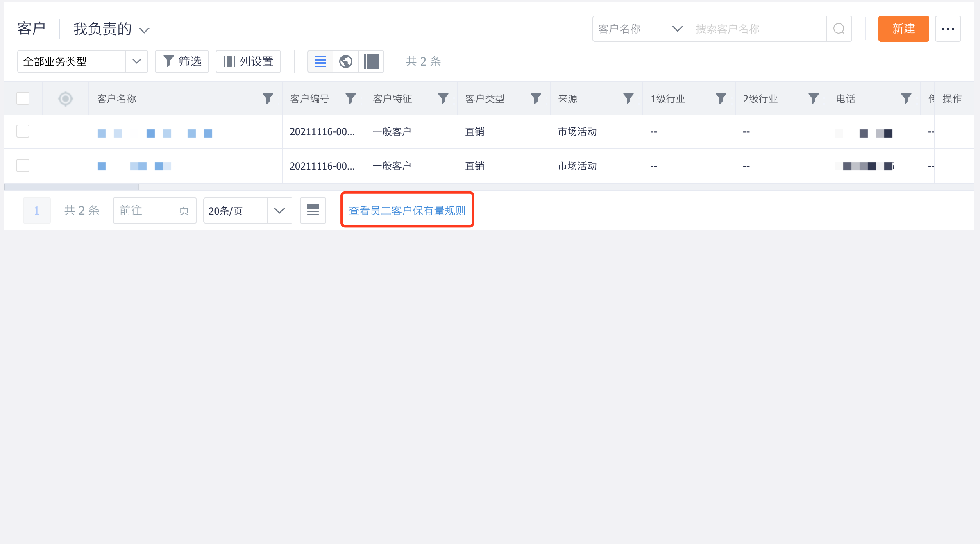
Task: Click the location target icon in table header
Action: click(65, 98)
